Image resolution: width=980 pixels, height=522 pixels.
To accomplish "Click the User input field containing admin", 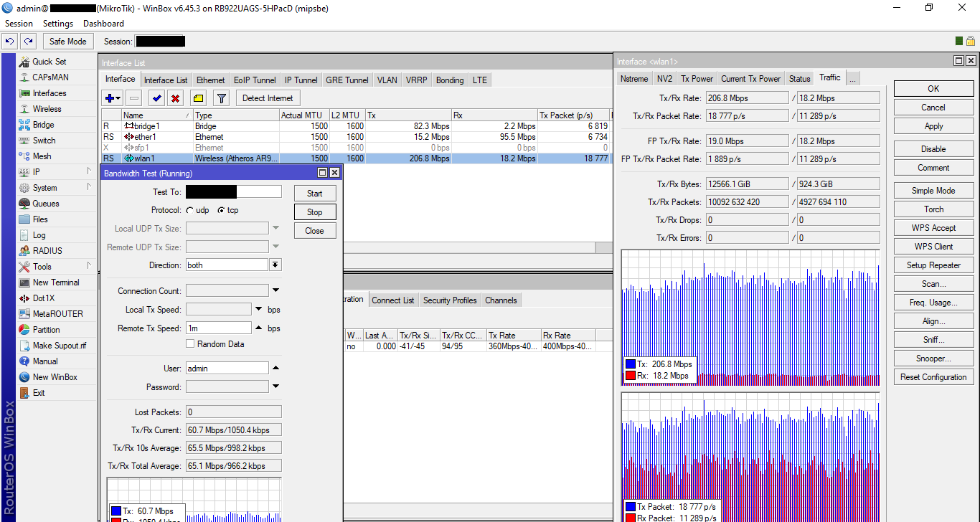I will pyautogui.click(x=227, y=369).
